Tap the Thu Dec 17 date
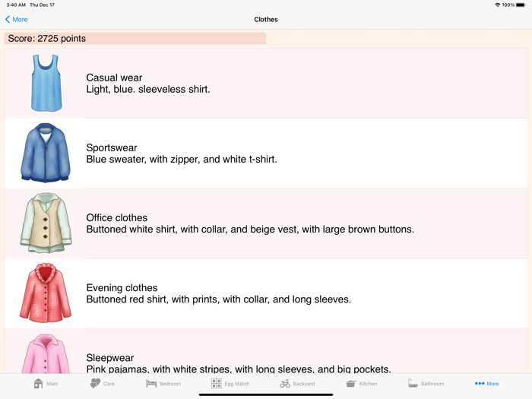Screen dimensions: 532x399 42,5
